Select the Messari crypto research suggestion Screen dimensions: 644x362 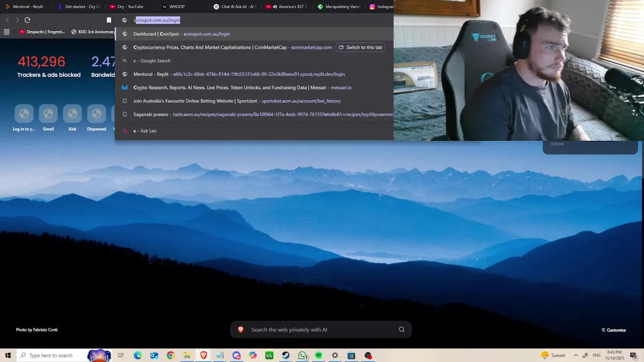254,87
